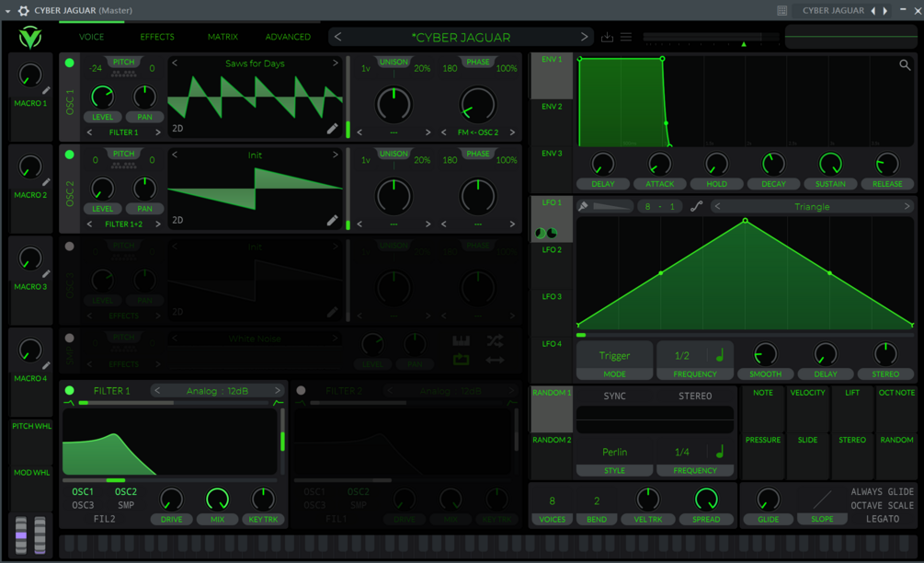Disable oscillator 1 power toggle

[x=70, y=63]
